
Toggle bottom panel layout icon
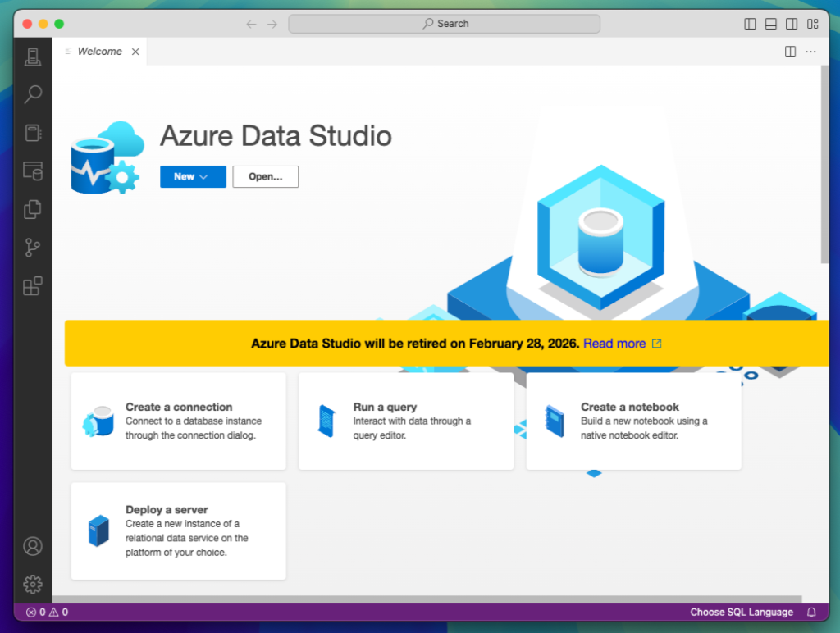(x=771, y=24)
